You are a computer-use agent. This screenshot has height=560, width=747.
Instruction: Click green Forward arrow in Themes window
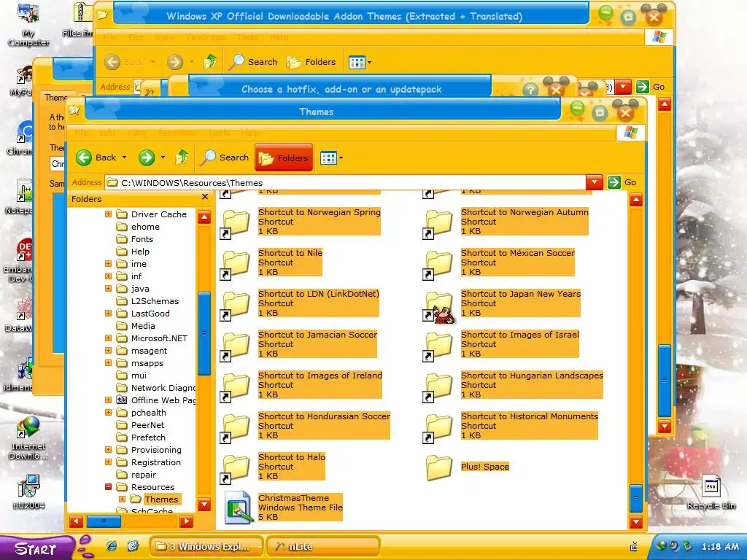[146, 157]
